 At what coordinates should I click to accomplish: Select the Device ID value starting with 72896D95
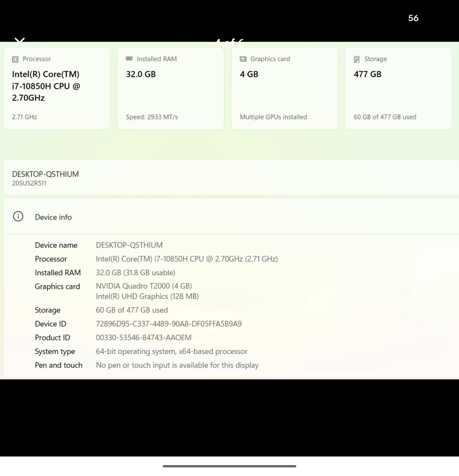tap(169, 324)
